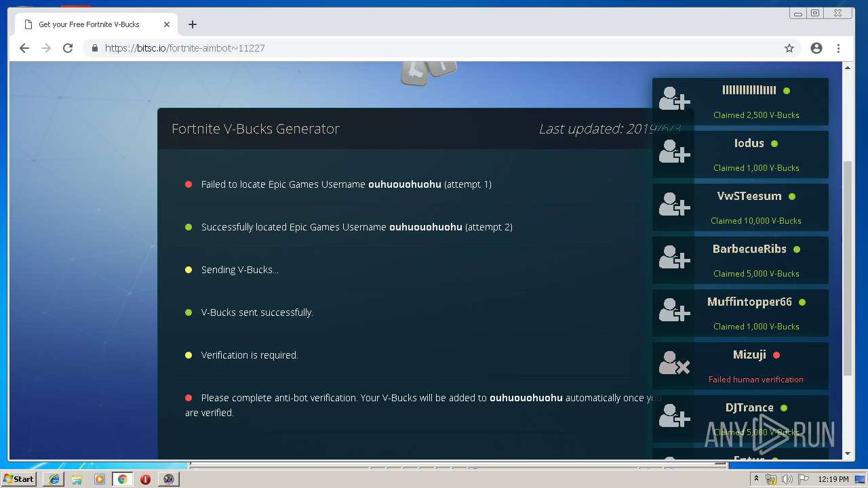Click the add-user icon next to DJTrance
Image resolution: width=868 pixels, height=488 pixels.
click(674, 416)
